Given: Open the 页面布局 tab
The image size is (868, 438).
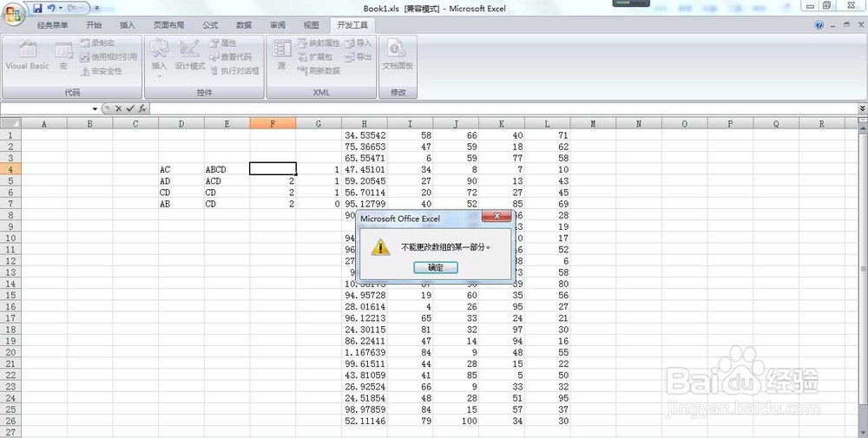Looking at the screenshot, I should pyautogui.click(x=169, y=25).
